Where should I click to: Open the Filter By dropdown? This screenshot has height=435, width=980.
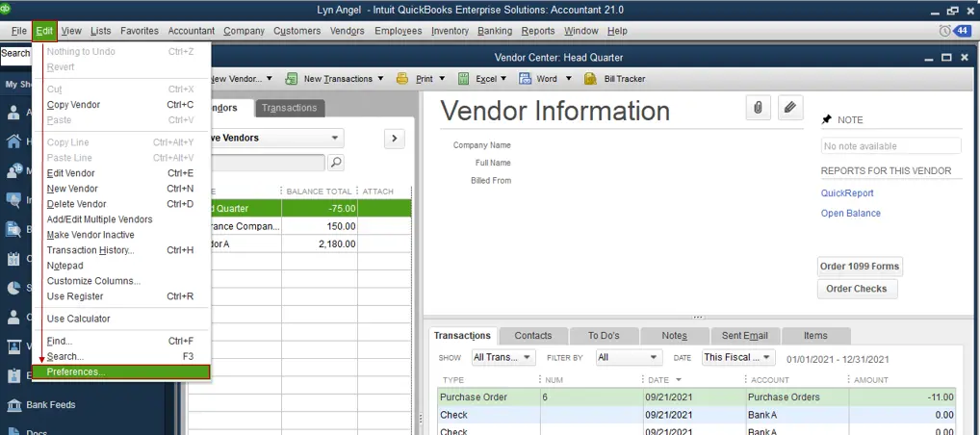point(628,357)
